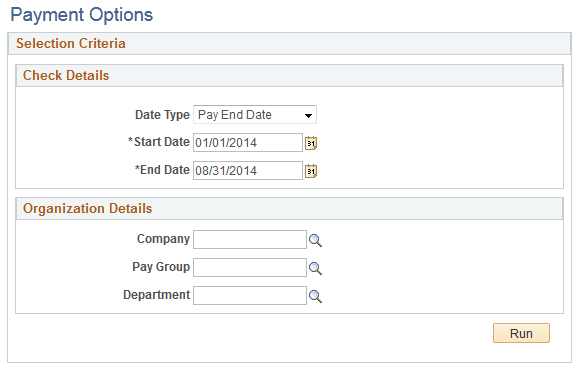This screenshot has width=578, height=368.
Task: Open the End Date calendar picker
Action: pos(311,171)
